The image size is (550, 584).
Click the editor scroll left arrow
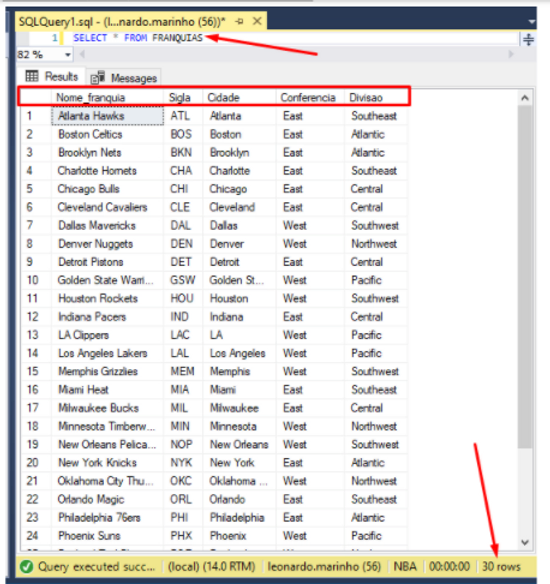pos(82,55)
